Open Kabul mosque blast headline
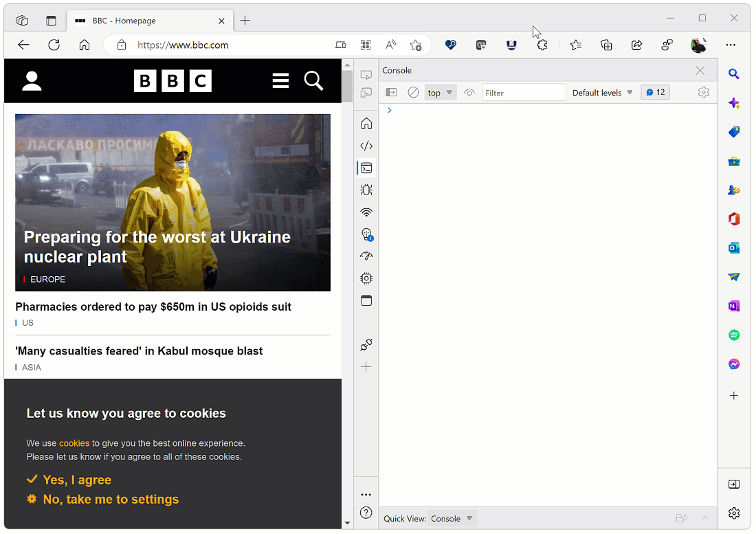 pos(139,351)
